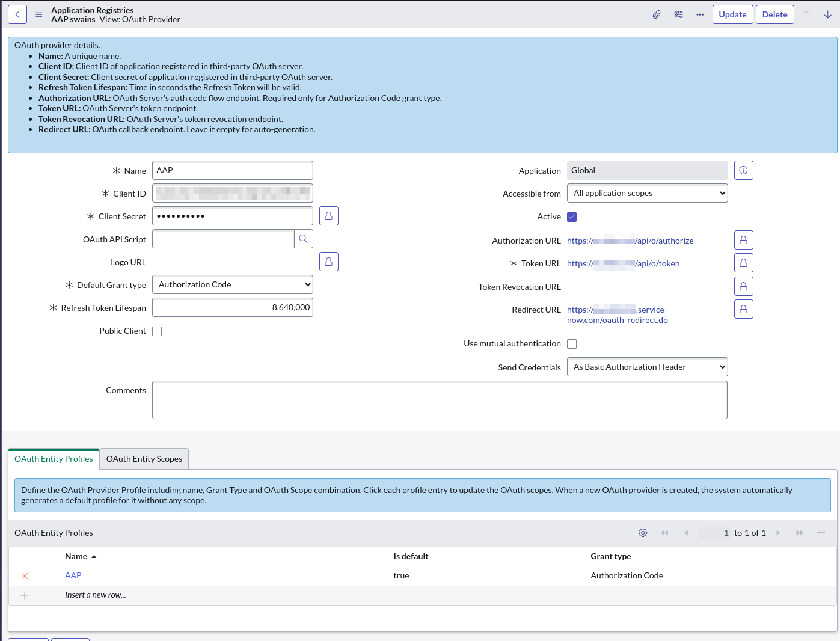Image resolution: width=840 pixels, height=641 pixels.
Task: Open the form context hamburger menu
Action: pos(38,14)
